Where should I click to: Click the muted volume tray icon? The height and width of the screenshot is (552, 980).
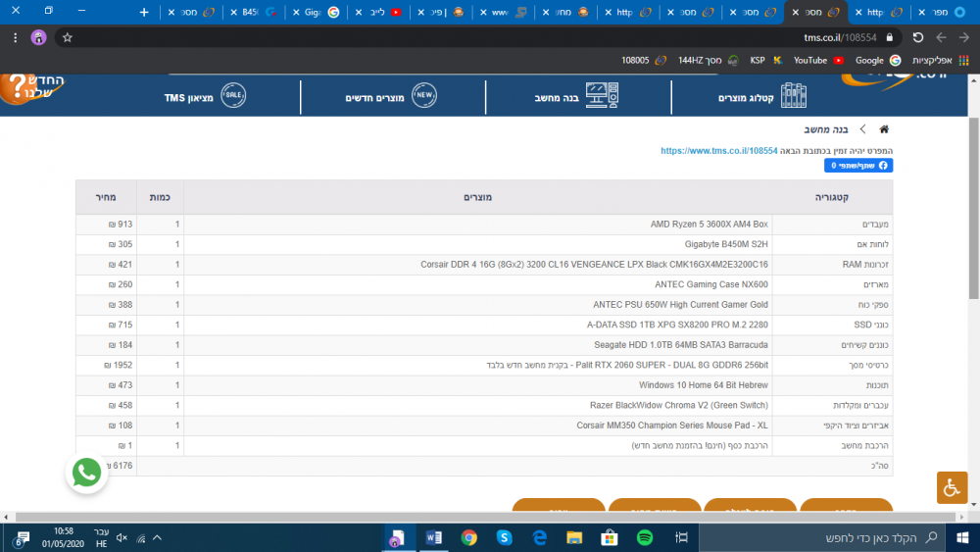coord(122,537)
